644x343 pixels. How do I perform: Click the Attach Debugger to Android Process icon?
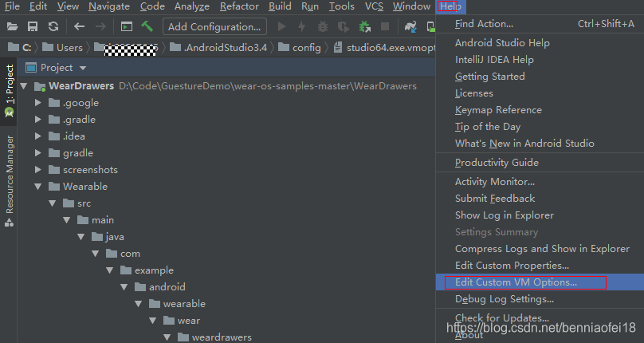[x=365, y=27]
